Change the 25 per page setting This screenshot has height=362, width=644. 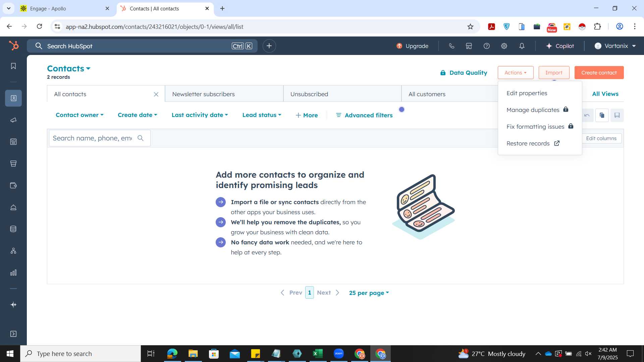coord(369,293)
